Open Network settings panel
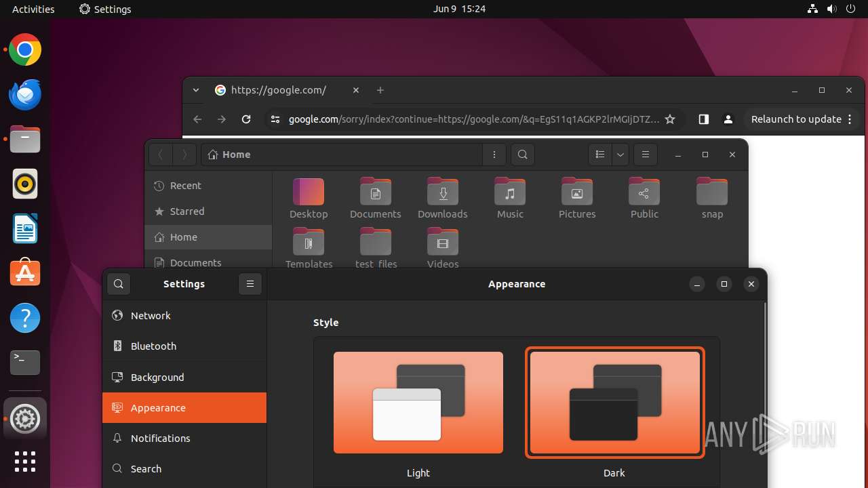 (x=184, y=316)
